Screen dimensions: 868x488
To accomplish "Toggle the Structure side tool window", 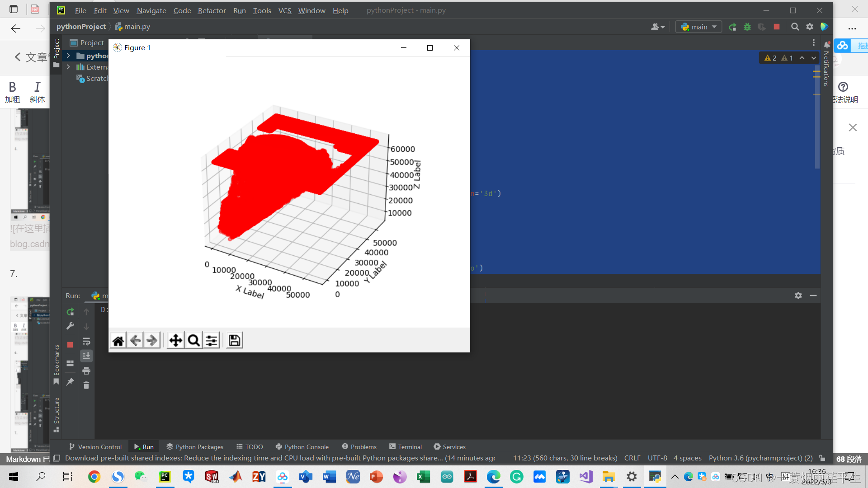I will pos(56,415).
